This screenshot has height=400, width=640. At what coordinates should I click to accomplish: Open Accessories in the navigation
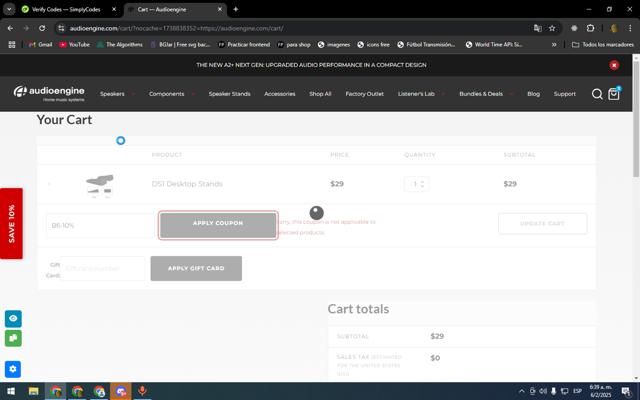click(x=280, y=94)
